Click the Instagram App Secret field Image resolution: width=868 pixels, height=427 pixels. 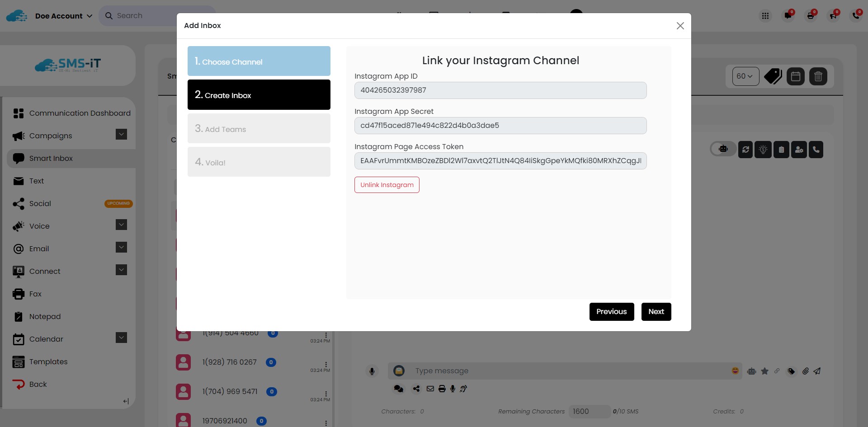coord(500,126)
